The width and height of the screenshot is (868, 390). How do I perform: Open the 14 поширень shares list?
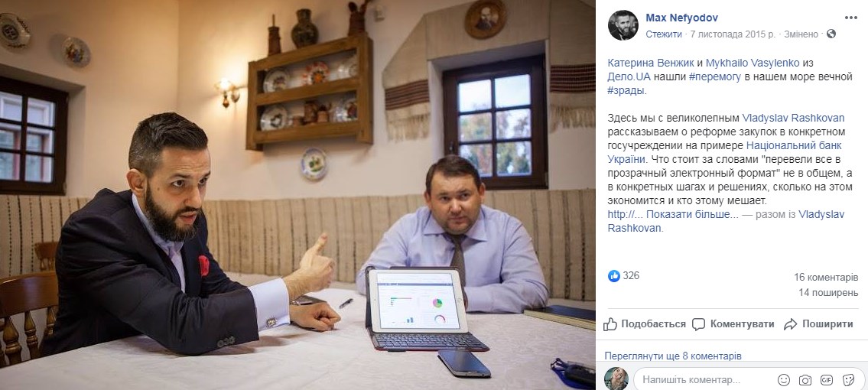tap(828, 293)
